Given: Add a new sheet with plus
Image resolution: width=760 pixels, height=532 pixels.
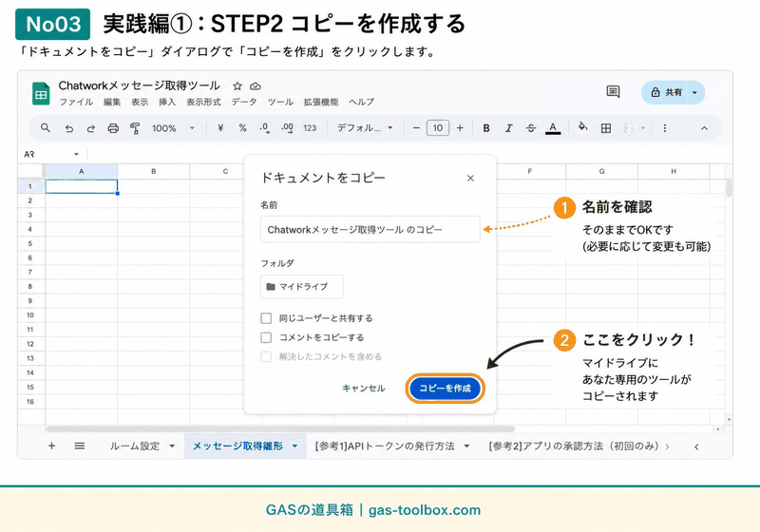Looking at the screenshot, I should coord(51,446).
